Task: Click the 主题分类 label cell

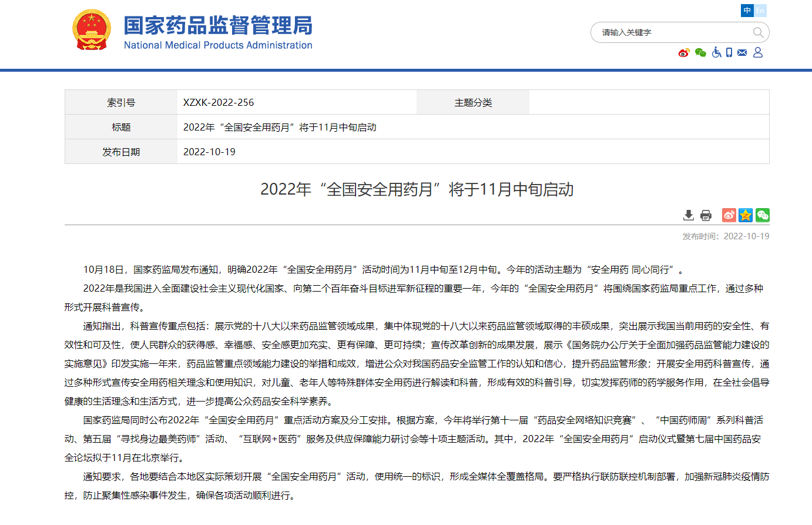Action: click(x=473, y=102)
